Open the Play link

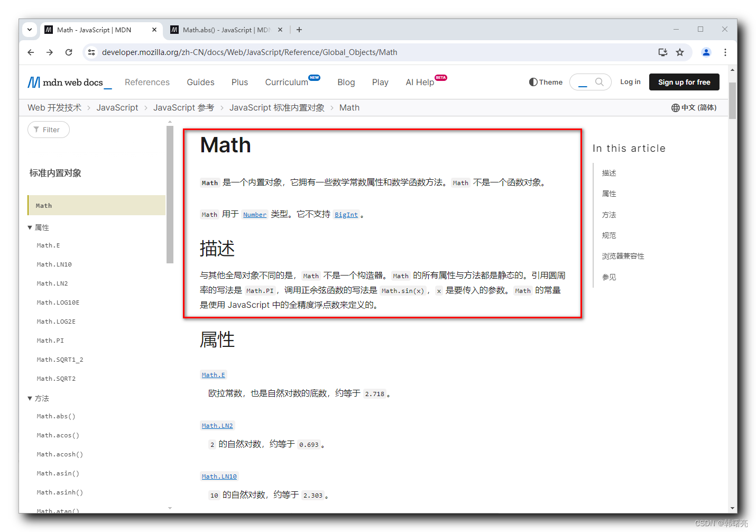(380, 82)
